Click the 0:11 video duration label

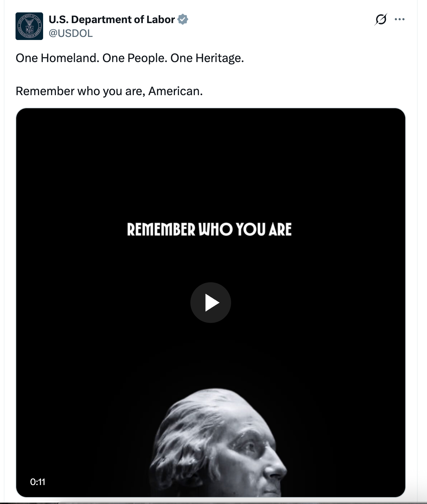pos(38,482)
